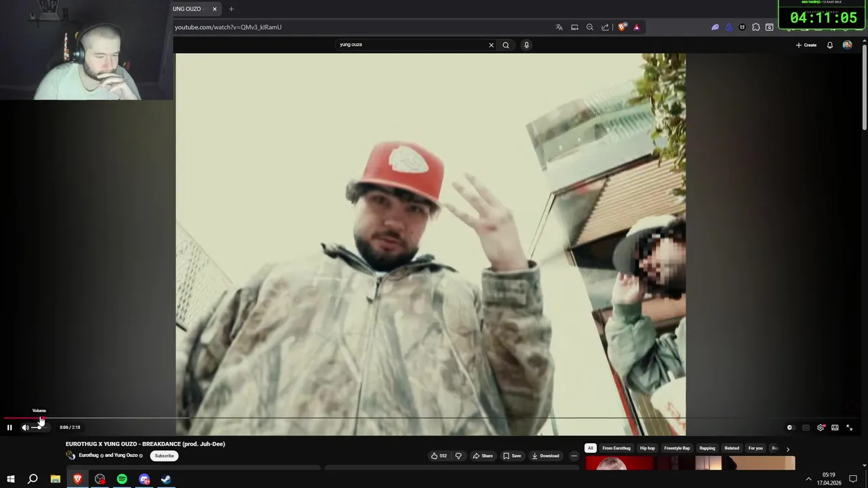Open page translate icon in address bar
The height and width of the screenshot is (488, 868).
tap(559, 27)
